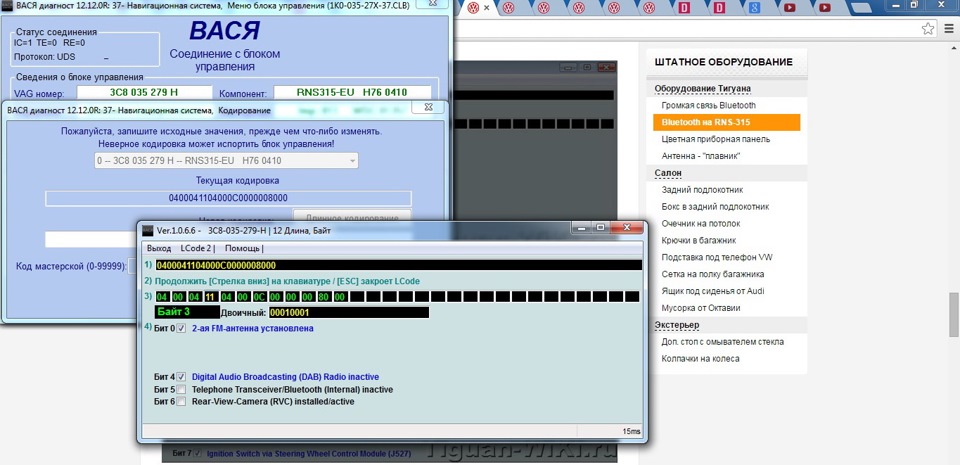Click the VAG номер field 3C8 035 279 H
Screen dimensions: 960x465
point(144,93)
